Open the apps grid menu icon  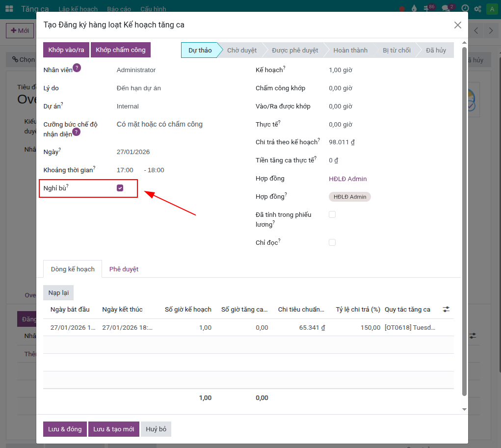point(9,8)
